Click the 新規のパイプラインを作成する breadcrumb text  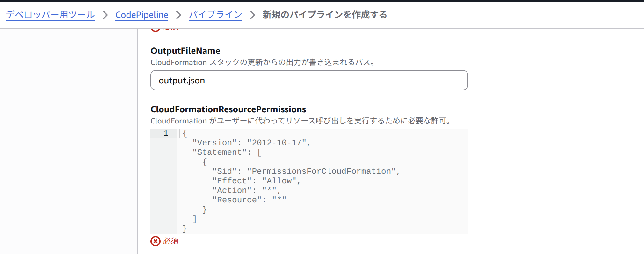click(x=324, y=15)
